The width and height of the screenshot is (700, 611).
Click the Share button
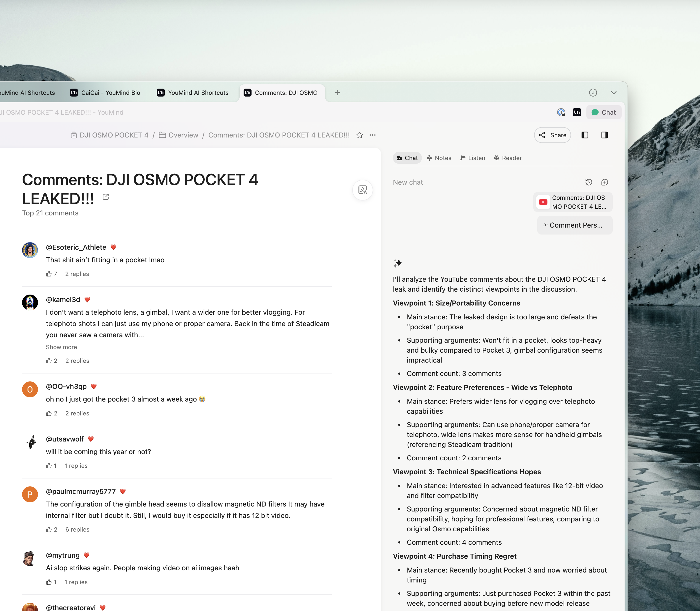tap(552, 135)
